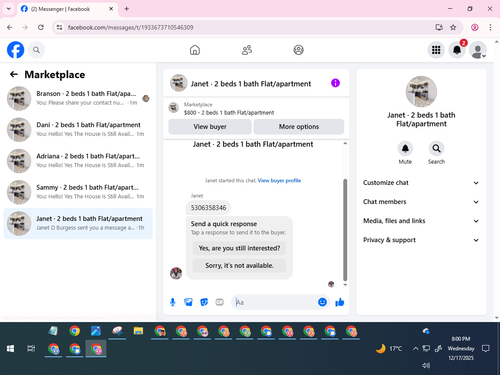Choose a sticker icon
The image size is (500, 375).
pos(204,302)
